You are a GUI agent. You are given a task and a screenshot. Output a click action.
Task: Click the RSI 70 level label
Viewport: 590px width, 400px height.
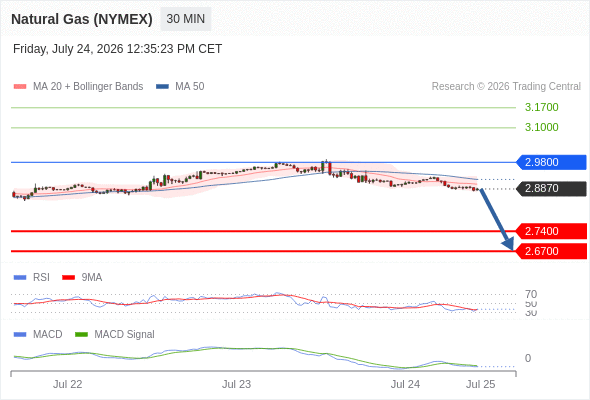coord(531,294)
